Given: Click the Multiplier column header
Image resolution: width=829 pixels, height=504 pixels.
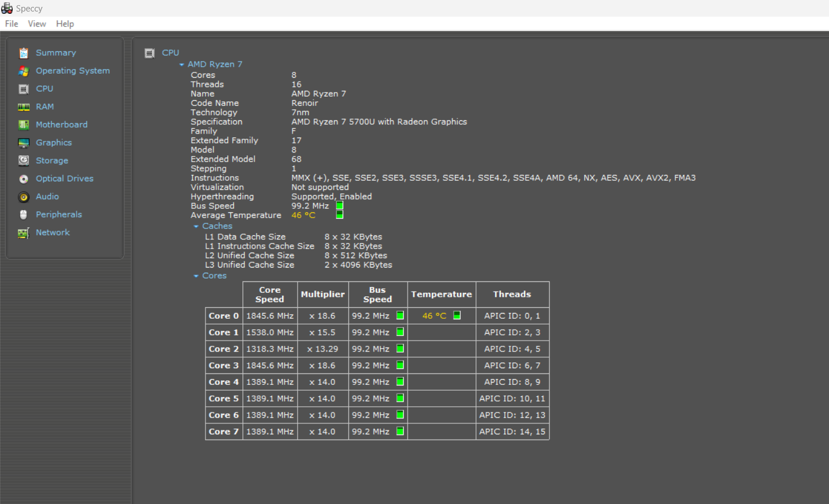Looking at the screenshot, I should point(323,295).
